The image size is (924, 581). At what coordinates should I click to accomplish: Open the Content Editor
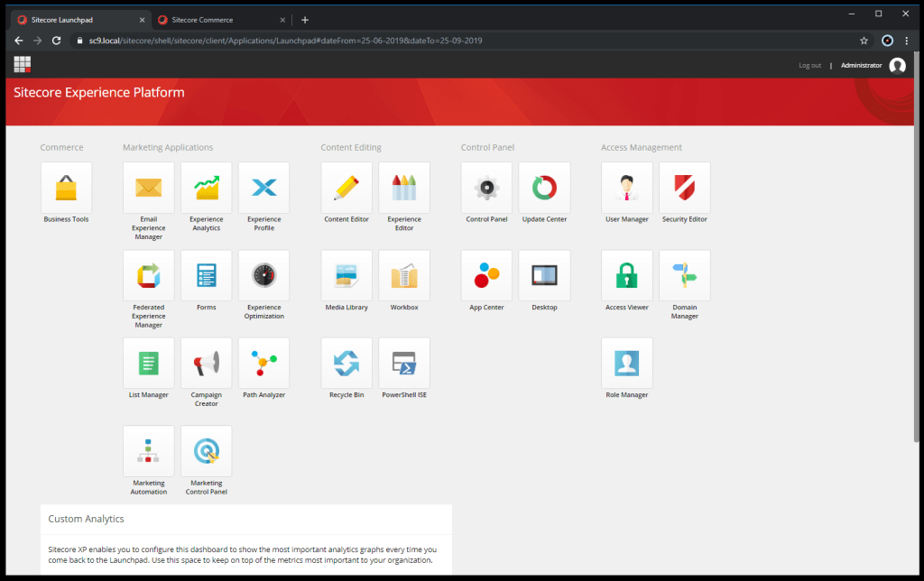click(x=346, y=188)
